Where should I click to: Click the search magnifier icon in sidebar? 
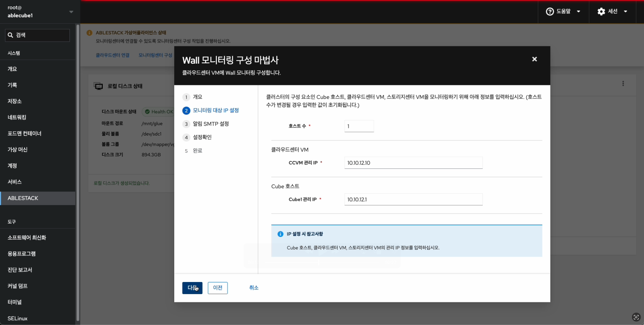[11, 35]
